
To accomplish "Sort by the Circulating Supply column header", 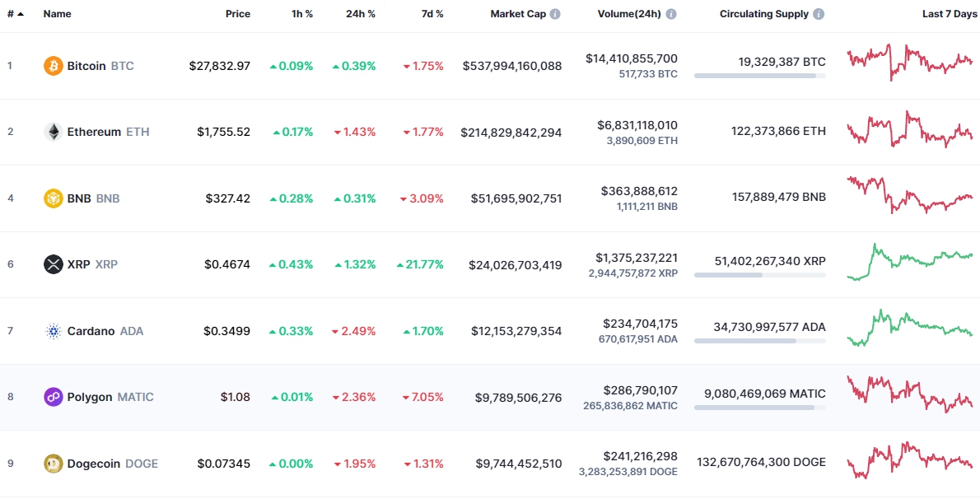I will point(763,14).
